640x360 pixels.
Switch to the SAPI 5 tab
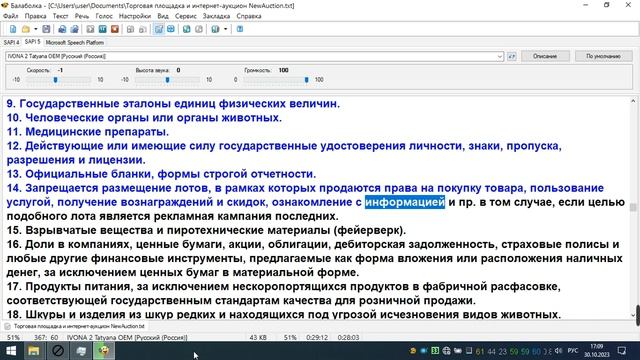click(32, 42)
